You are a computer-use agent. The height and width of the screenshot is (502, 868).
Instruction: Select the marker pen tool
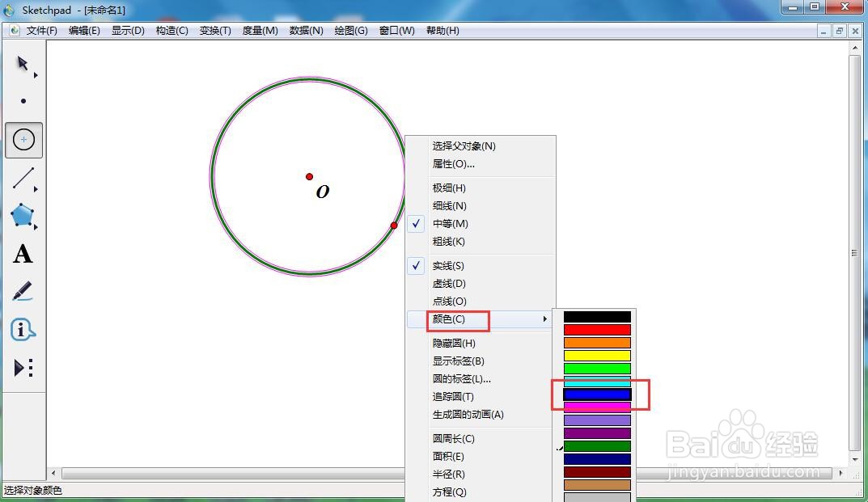pos(23,292)
